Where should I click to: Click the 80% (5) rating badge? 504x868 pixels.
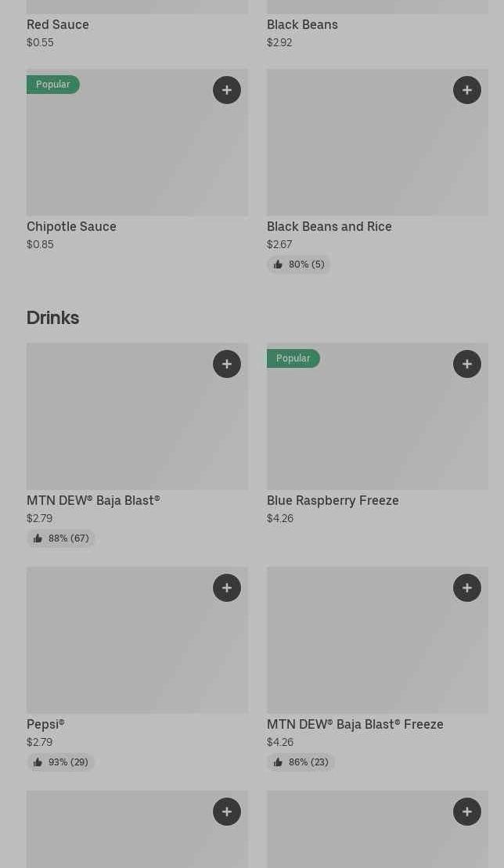299,265
